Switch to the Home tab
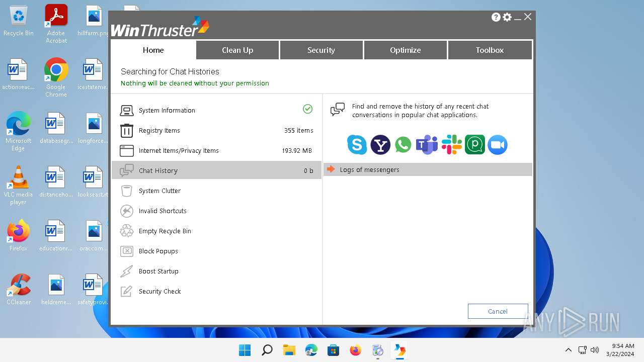 [x=153, y=50]
